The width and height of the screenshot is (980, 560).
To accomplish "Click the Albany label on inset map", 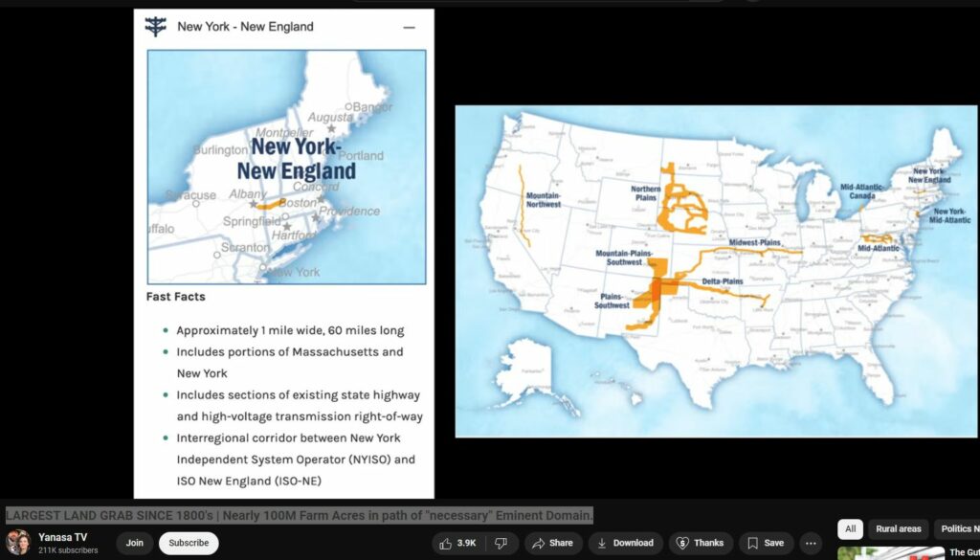I will coord(248,194).
